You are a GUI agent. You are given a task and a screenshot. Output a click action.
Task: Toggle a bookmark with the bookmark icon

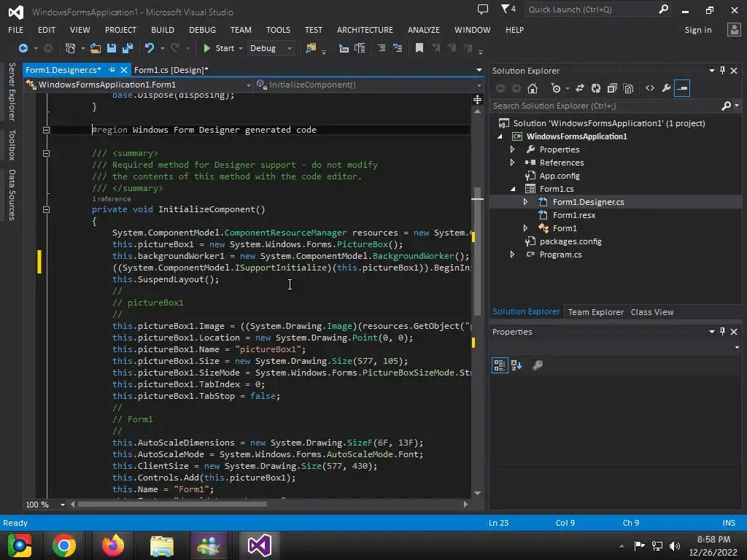point(419,48)
